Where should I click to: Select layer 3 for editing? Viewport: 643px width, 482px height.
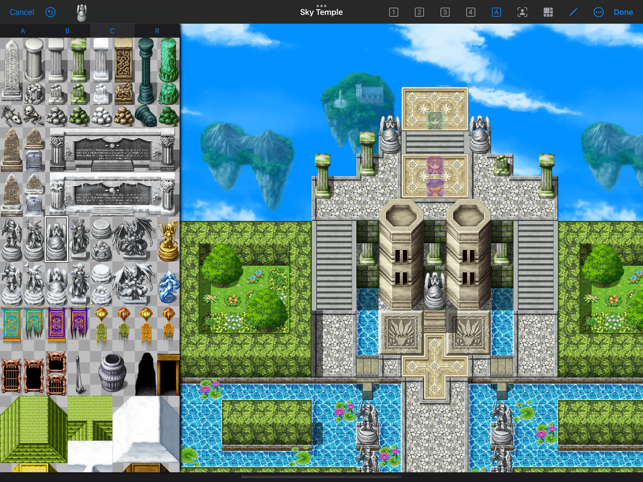445,12
